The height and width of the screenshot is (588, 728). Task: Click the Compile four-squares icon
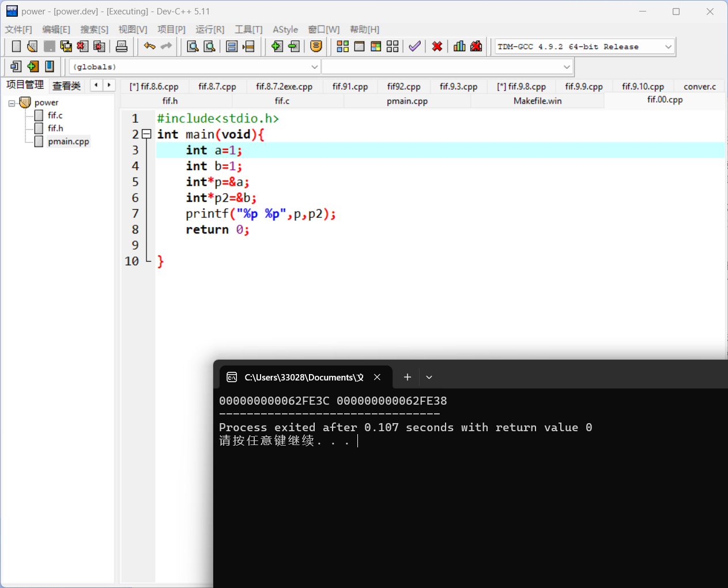tap(343, 47)
